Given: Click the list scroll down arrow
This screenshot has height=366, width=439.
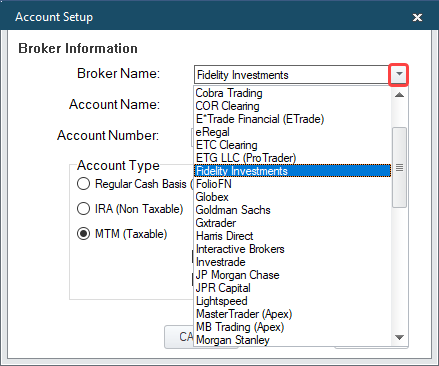Looking at the screenshot, I should click(399, 338).
